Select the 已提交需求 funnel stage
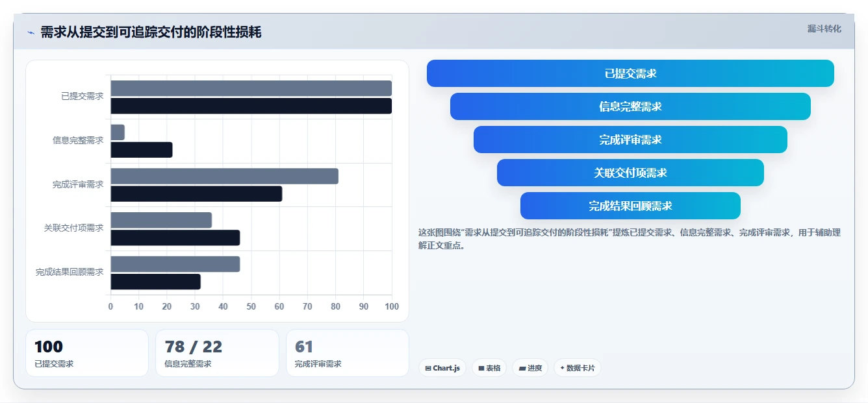868x403 pixels. (x=630, y=73)
